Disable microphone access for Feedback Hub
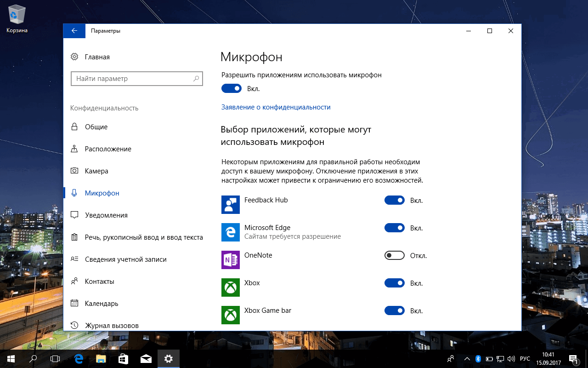 point(395,200)
